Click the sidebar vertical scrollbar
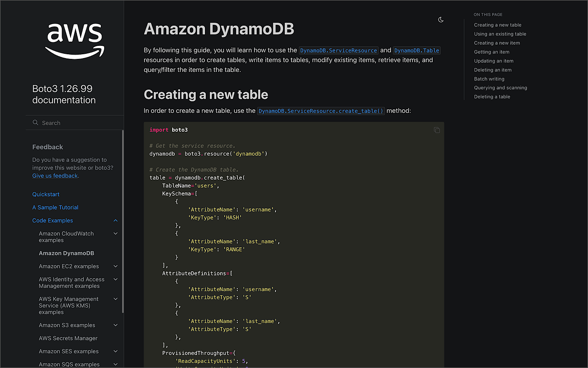 point(123,222)
